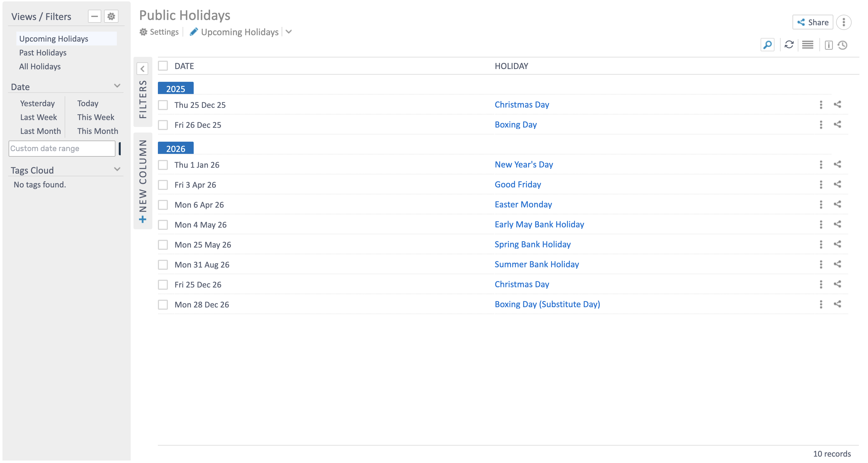Open the history clock icon
Viewport: 868px width, 463px height.
pyautogui.click(x=843, y=45)
